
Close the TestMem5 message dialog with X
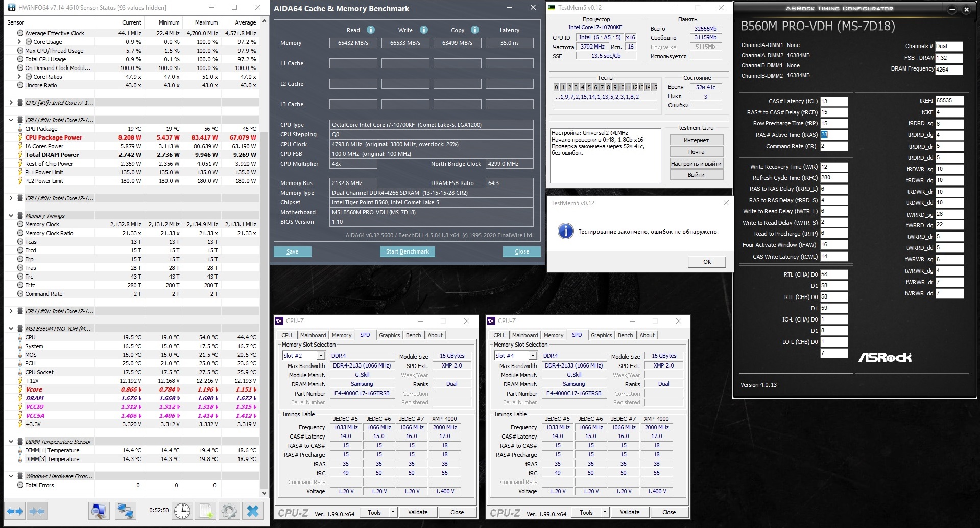tap(726, 203)
